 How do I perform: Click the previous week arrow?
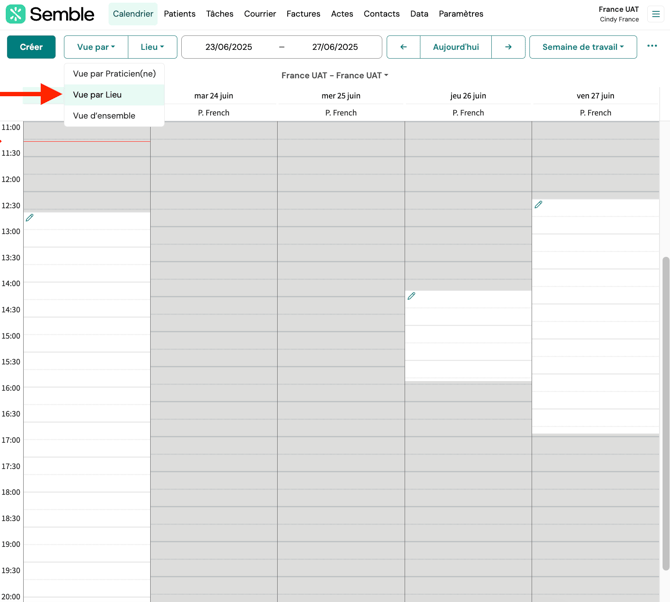[403, 47]
